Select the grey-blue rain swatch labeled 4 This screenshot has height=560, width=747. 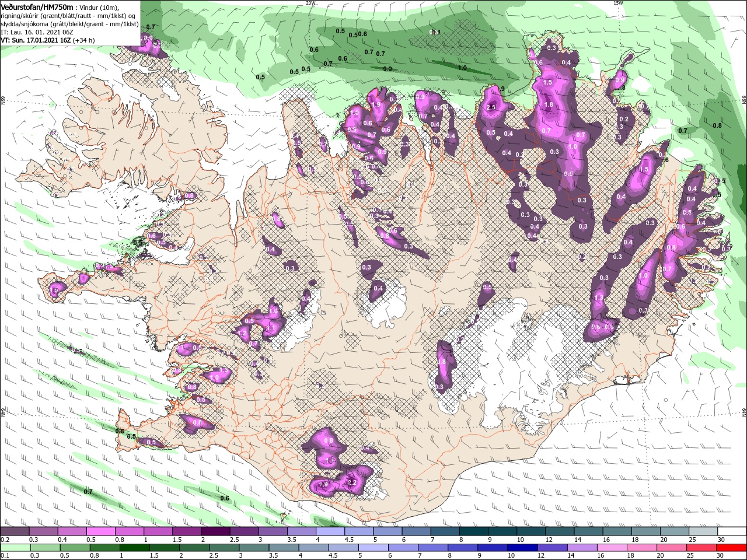(x=312, y=548)
